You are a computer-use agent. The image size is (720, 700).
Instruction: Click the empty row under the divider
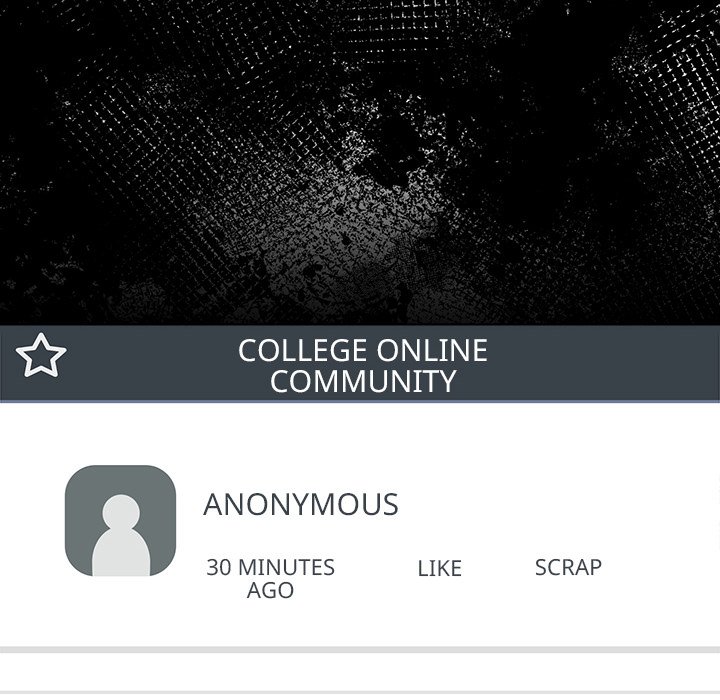(360, 672)
